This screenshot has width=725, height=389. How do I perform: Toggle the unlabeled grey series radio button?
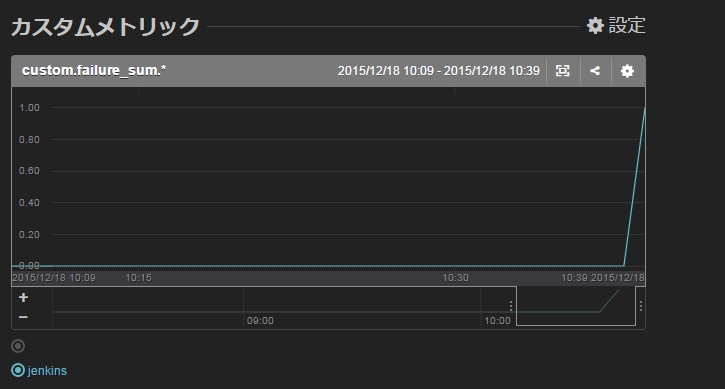point(18,346)
